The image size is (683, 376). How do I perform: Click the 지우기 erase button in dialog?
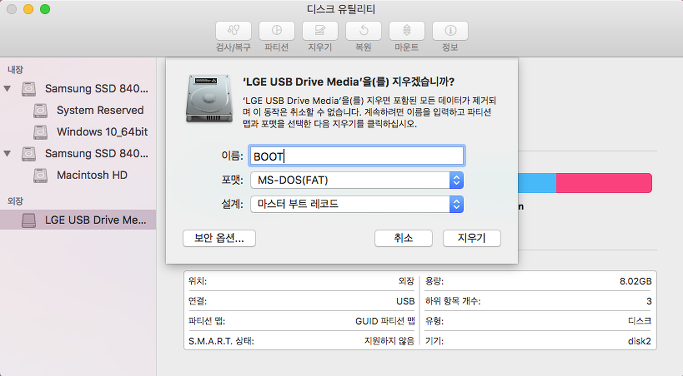pyautogui.click(x=472, y=238)
